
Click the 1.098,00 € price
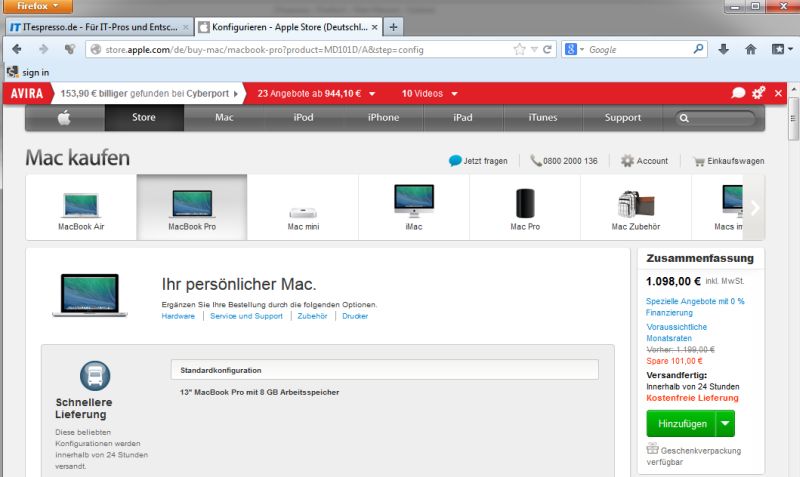point(673,281)
